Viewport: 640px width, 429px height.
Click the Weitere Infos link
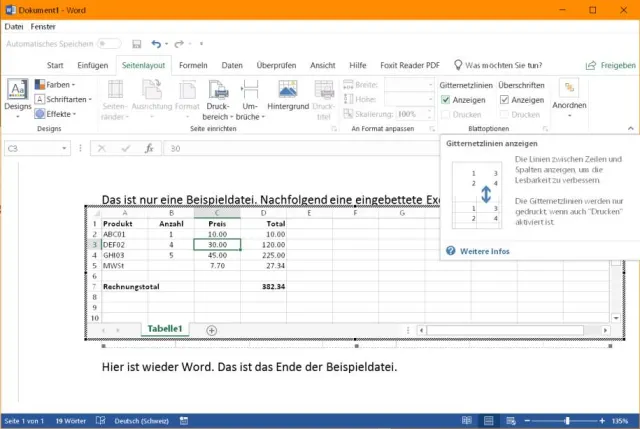click(x=484, y=251)
